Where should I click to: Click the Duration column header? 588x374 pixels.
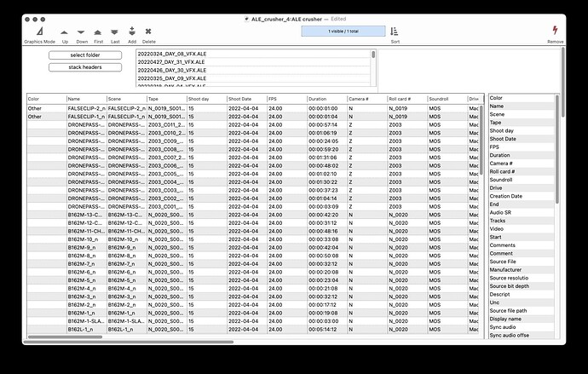tap(328, 99)
